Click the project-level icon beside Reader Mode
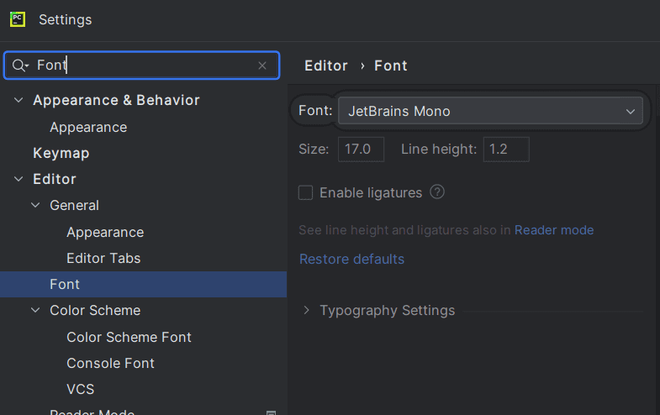The height and width of the screenshot is (415, 660). pos(270,411)
